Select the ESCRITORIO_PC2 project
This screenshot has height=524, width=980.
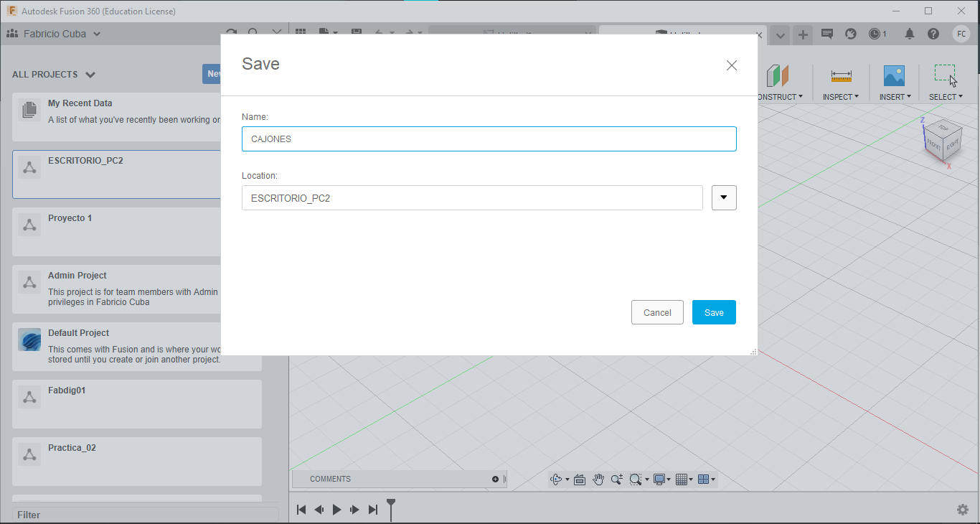117,174
